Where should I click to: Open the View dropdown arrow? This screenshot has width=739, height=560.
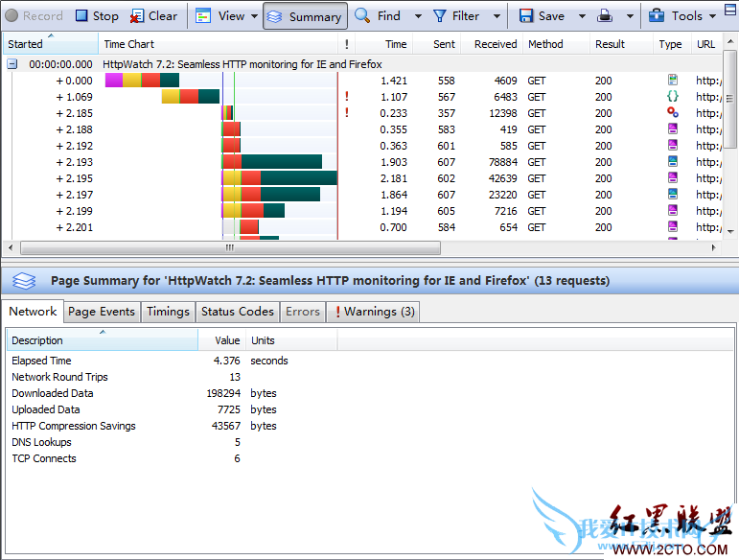pos(254,16)
